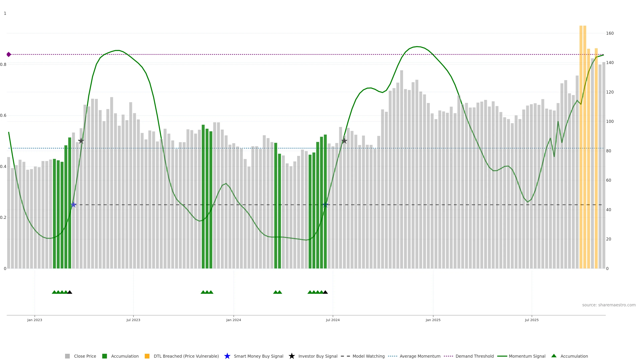
Task: Click the black star marker near July 2024
Action: 344,141
